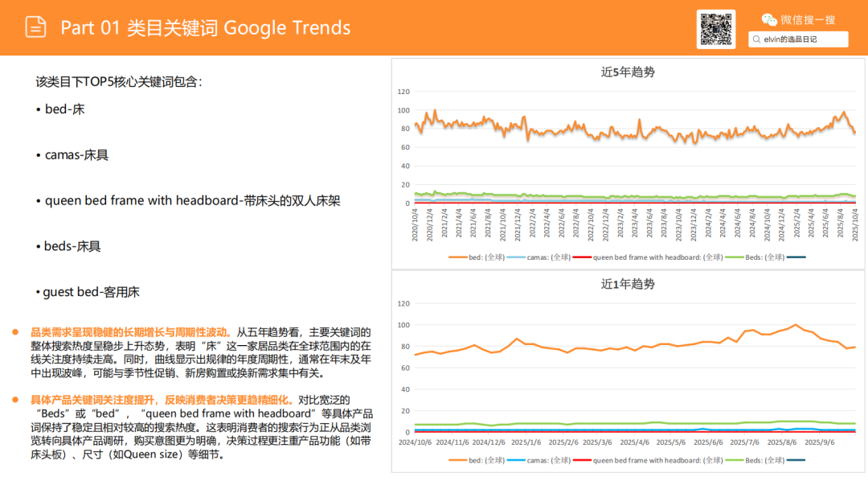868x481 pixels.
Task: Select the 近5年趋势 chart title
Action: coord(628,72)
